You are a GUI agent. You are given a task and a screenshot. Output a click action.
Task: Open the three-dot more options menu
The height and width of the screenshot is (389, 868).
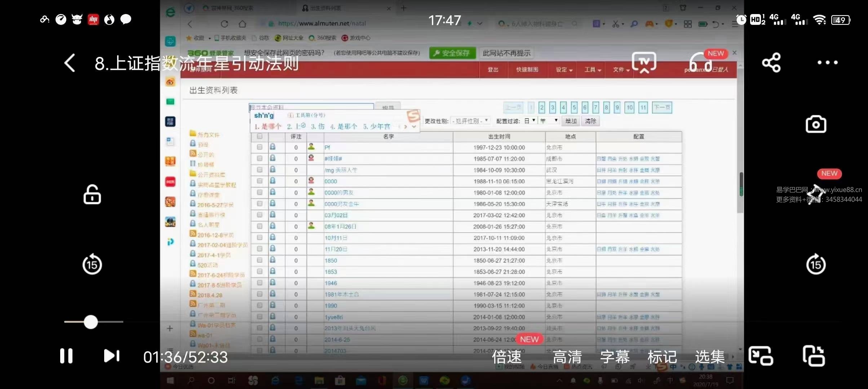(x=827, y=63)
